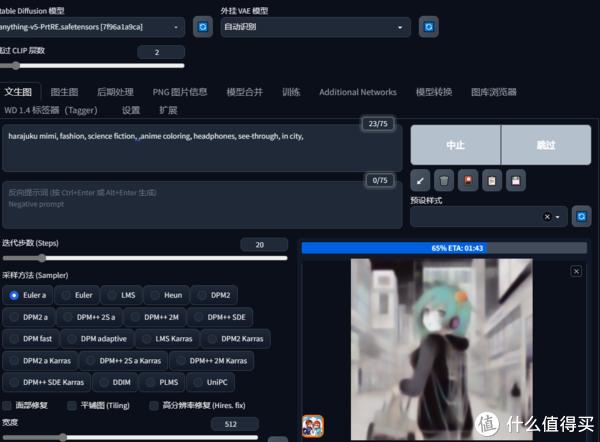The image size is (600, 442).
Task: Select the DPM fast sampler
Action: (31, 339)
